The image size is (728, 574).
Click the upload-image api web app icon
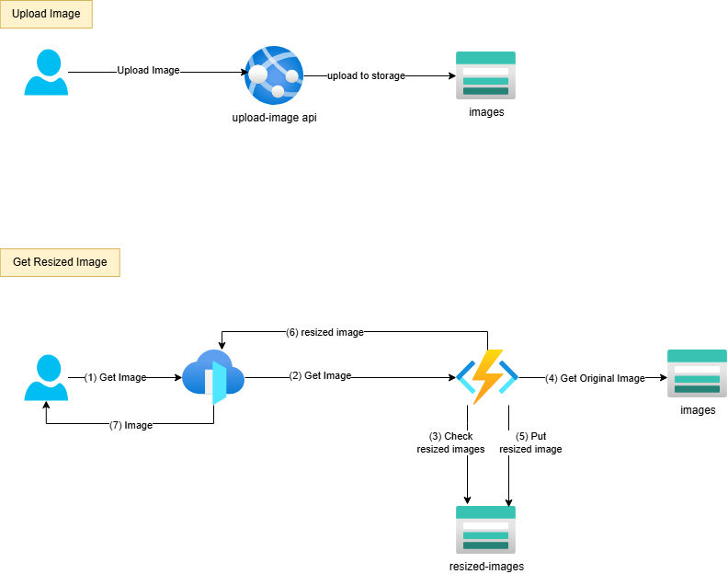pyautogui.click(x=274, y=75)
